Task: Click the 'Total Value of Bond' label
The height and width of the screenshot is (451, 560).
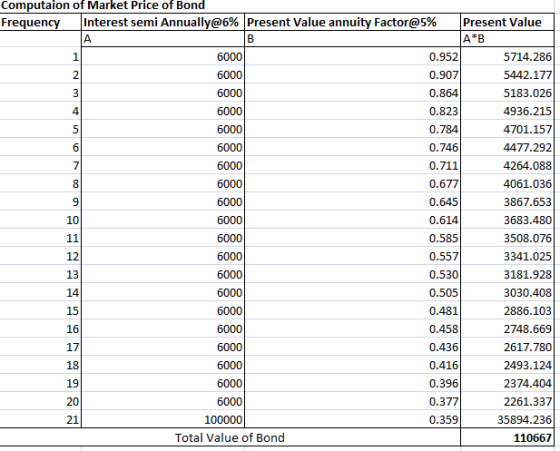Action: pyautogui.click(x=230, y=437)
